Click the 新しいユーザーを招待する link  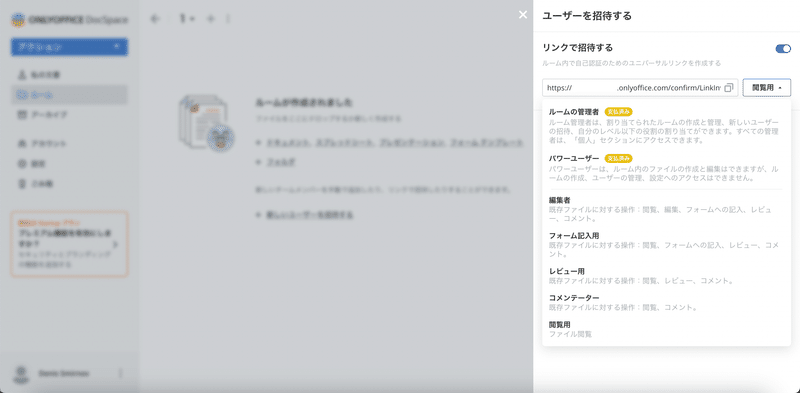(310, 214)
